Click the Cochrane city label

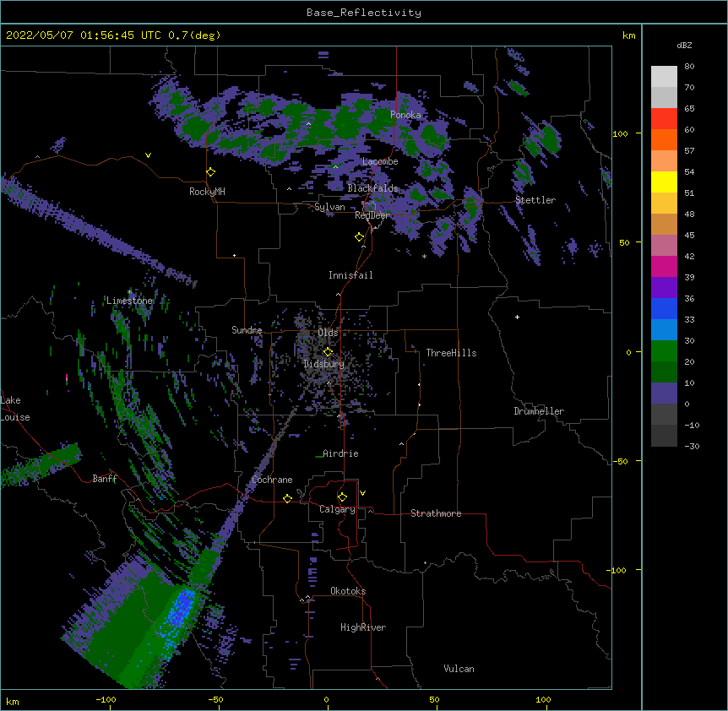272,480
